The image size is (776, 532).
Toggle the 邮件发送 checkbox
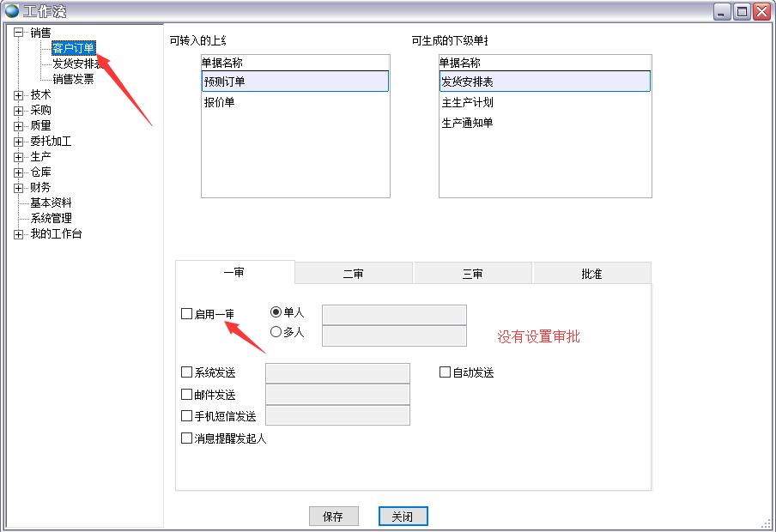[x=187, y=395]
